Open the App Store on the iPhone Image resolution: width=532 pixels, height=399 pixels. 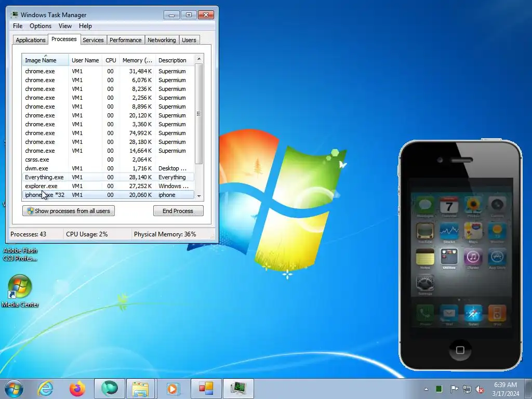(497, 257)
